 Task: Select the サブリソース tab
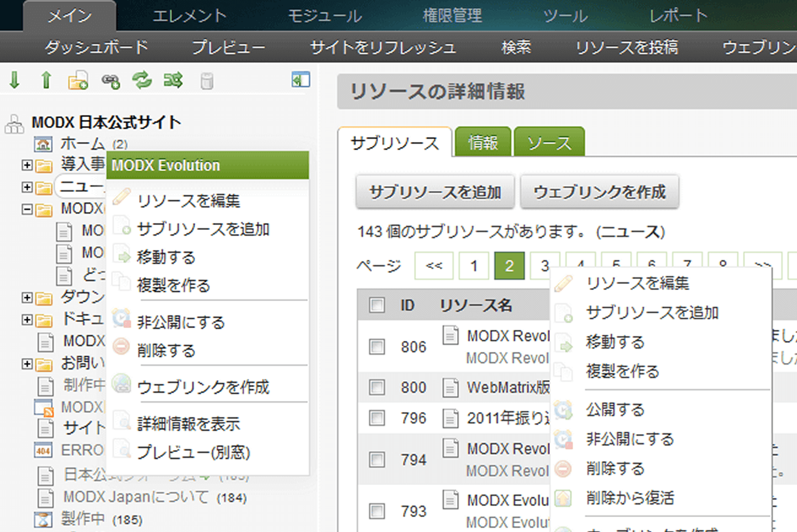(x=395, y=143)
